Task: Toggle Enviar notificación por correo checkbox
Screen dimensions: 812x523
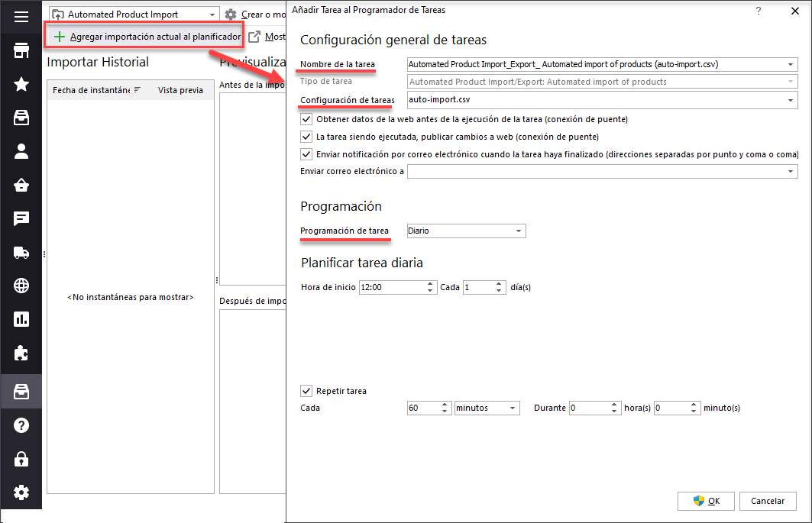Action: (306, 154)
